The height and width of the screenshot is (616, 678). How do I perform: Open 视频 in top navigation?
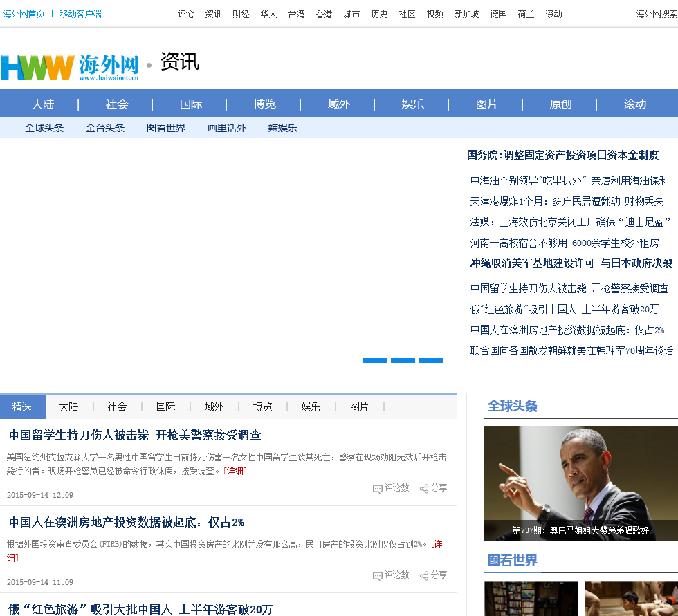(434, 15)
